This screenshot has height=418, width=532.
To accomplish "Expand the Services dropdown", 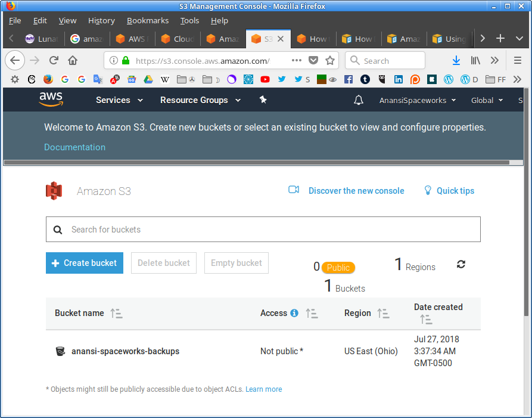I will (x=119, y=100).
